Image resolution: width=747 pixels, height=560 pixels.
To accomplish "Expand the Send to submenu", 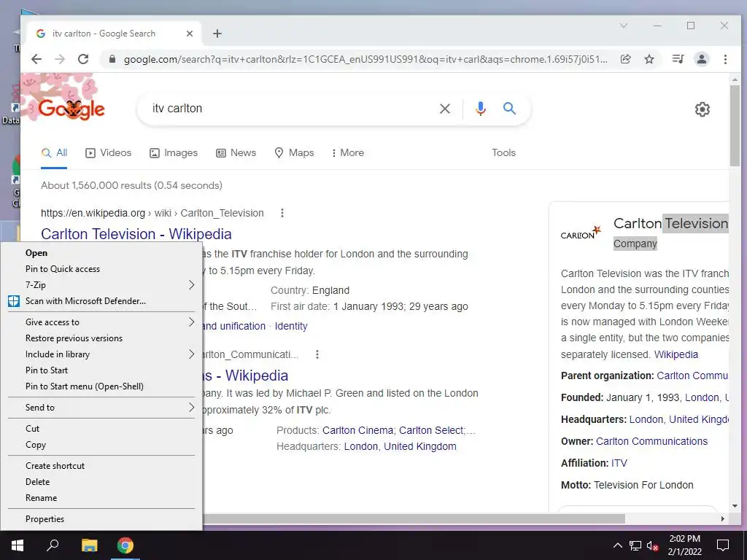I will point(101,408).
